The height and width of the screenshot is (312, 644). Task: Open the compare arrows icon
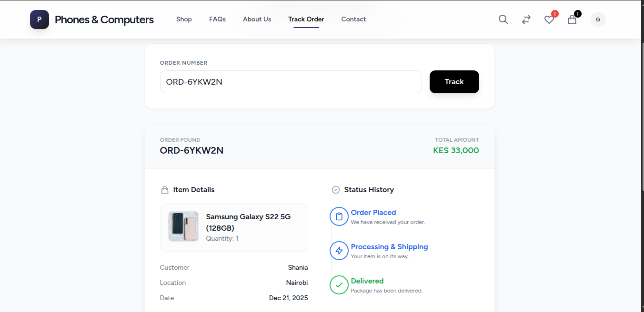[526, 19]
